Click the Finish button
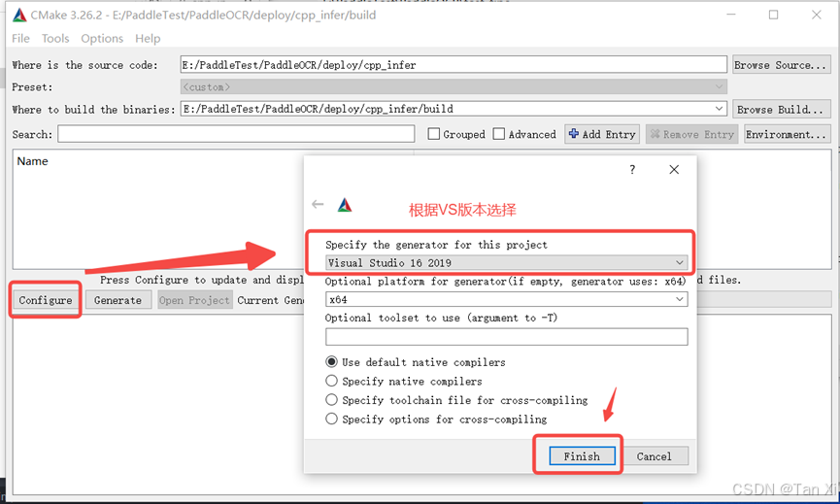The width and height of the screenshot is (840, 504). pos(582,456)
